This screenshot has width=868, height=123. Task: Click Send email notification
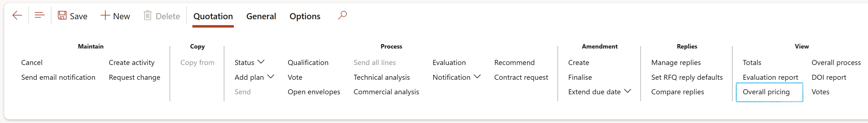tap(58, 77)
